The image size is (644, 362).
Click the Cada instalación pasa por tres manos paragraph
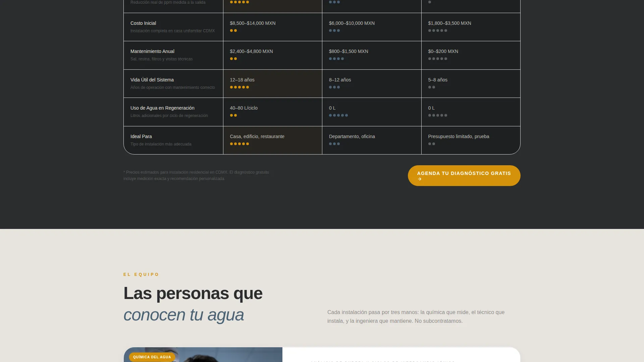[x=416, y=316]
